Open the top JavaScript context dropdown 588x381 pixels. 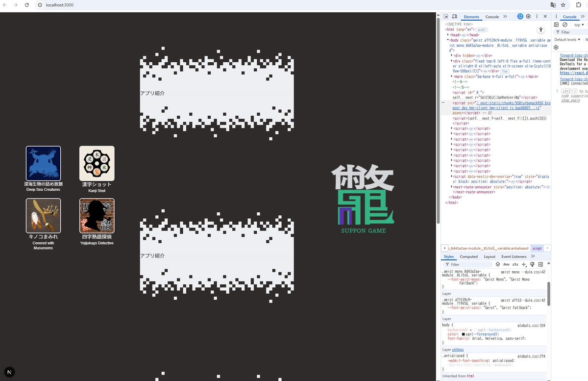pos(579,25)
